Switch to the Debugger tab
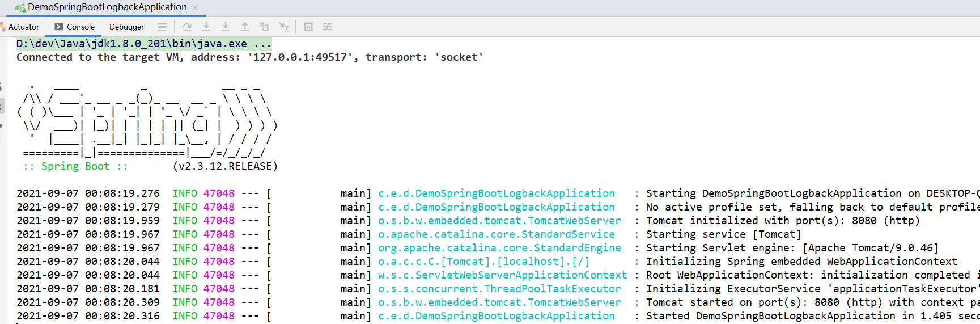Viewport: 980px width, 324px height. tap(126, 27)
